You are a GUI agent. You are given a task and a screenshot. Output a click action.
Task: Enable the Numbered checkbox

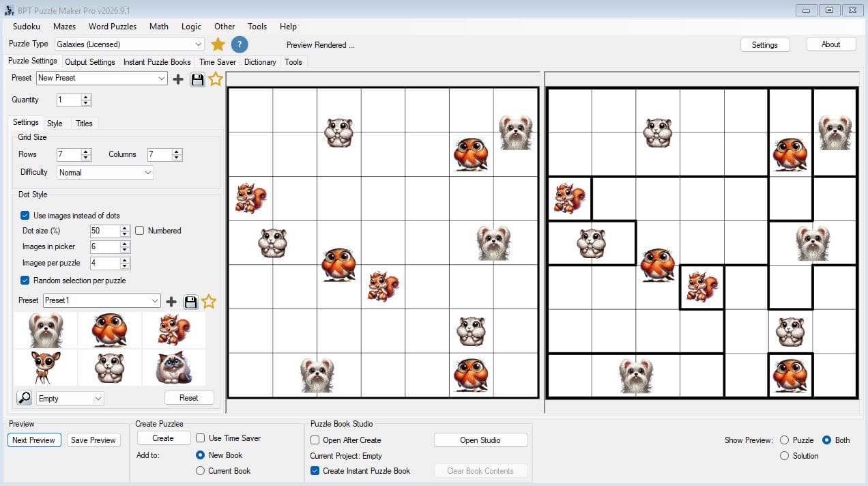pyautogui.click(x=140, y=231)
